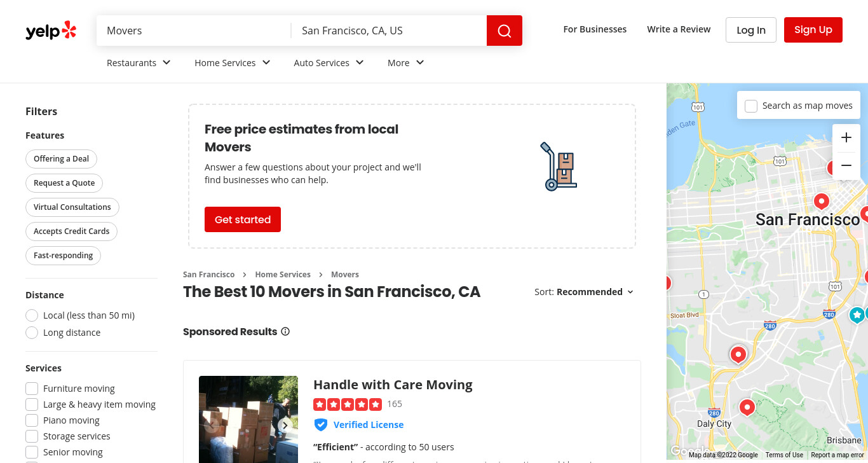The height and width of the screenshot is (463, 868).
Task: Expand Restaurants dropdown menu
Action: pyautogui.click(x=139, y=63)
